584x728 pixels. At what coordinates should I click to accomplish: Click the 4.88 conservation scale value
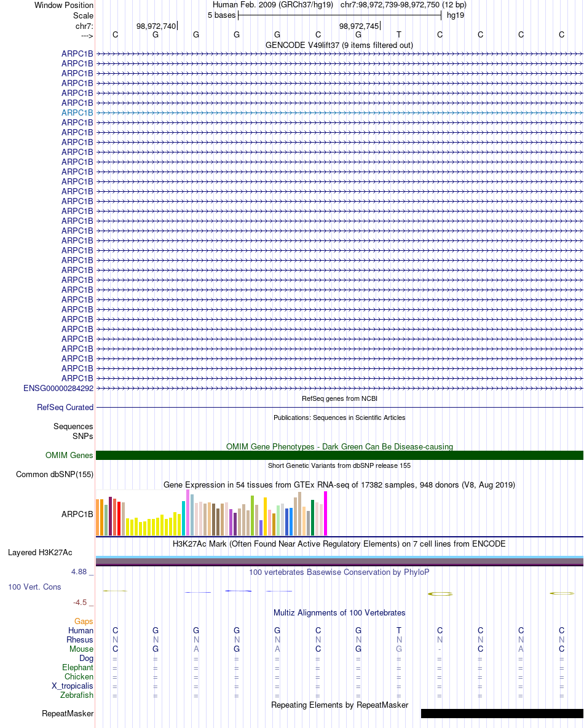[79, 572]
